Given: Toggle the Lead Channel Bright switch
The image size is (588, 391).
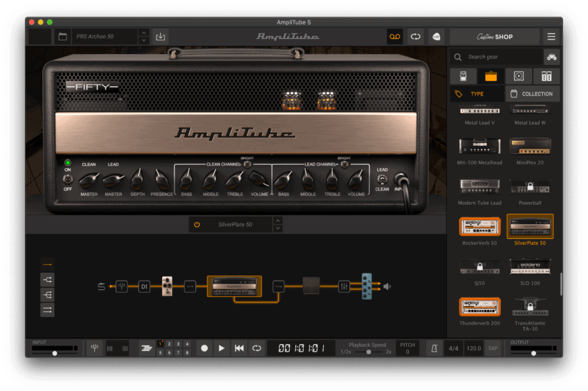Looking at the screenshot, I should click(x=344, y=164).
